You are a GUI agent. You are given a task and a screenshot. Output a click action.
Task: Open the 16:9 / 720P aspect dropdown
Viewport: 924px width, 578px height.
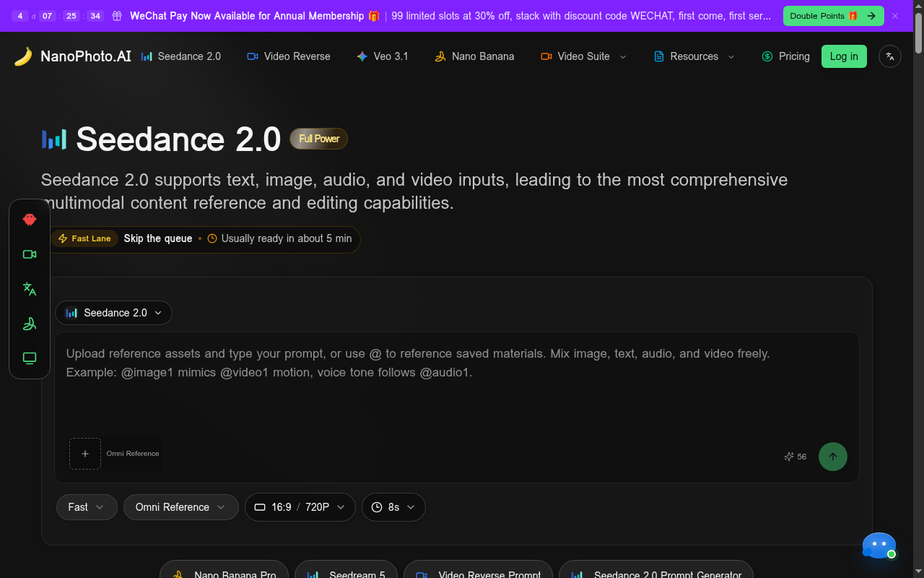300,507
